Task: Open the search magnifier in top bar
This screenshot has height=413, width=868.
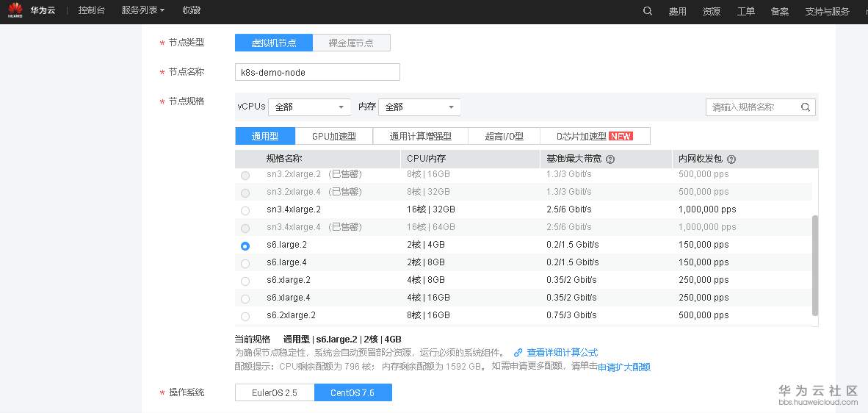Action: tap(647, 10)
